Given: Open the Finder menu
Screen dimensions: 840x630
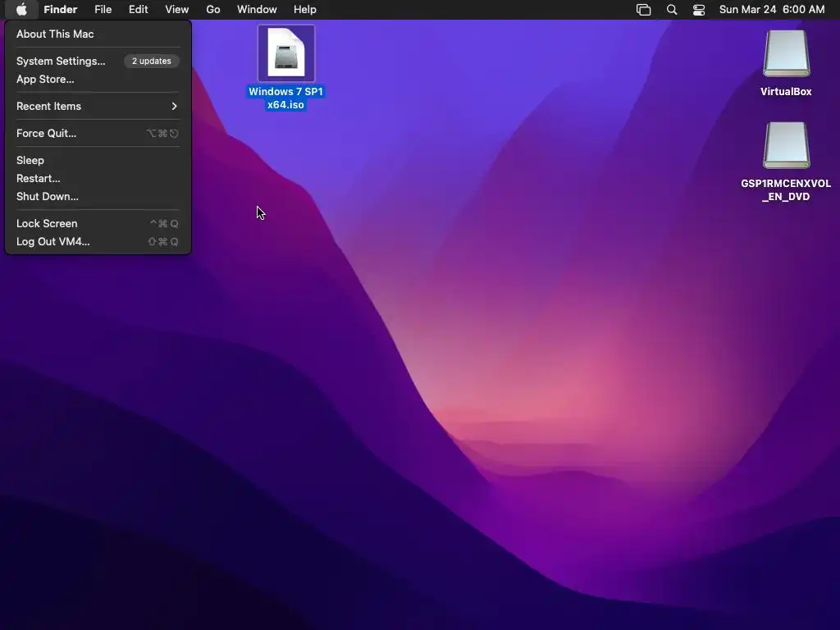Looking at the screenshot, I should (61, 10).
